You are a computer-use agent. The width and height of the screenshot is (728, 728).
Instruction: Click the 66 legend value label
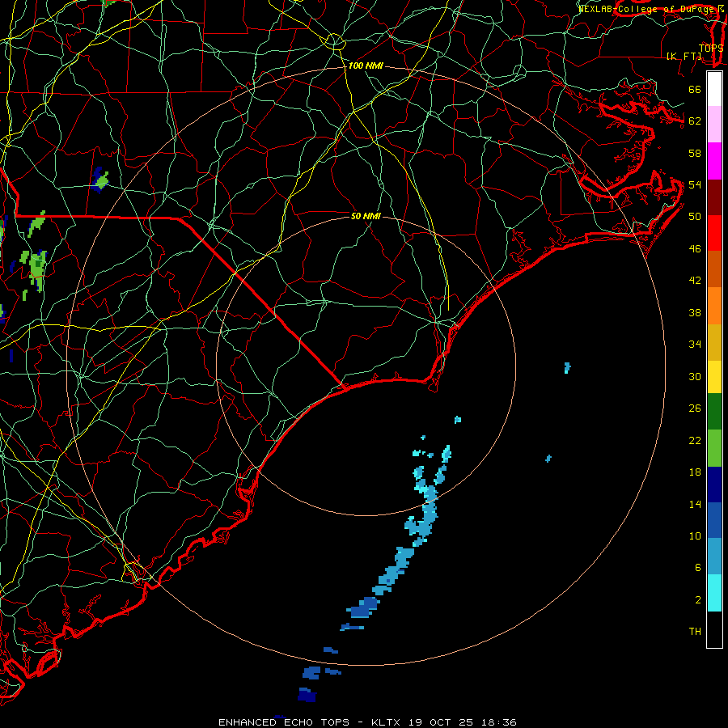695,89
